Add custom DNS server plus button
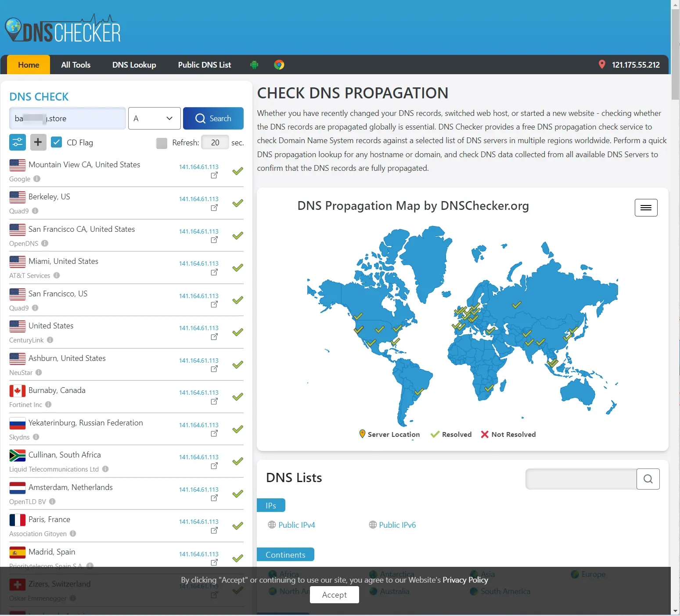The width and height of the screenshot is (680, 616). coord(38,142)
